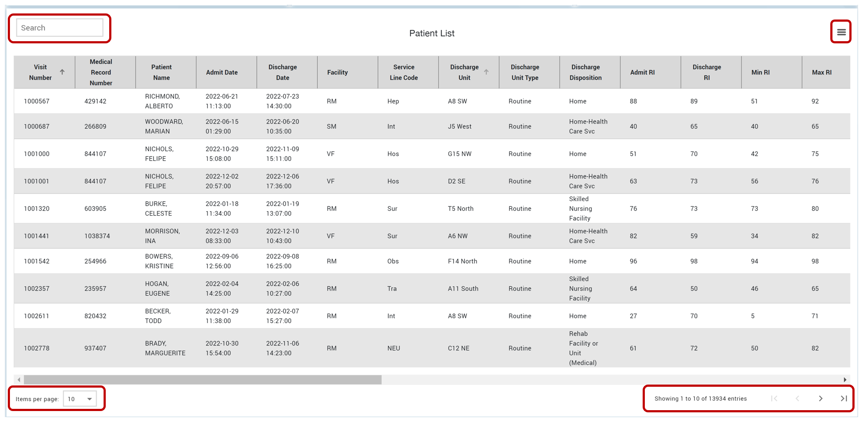Click the horizontal scrollbar thumb
The height and width of the screenshot is (421, 868).
point(202,380)
